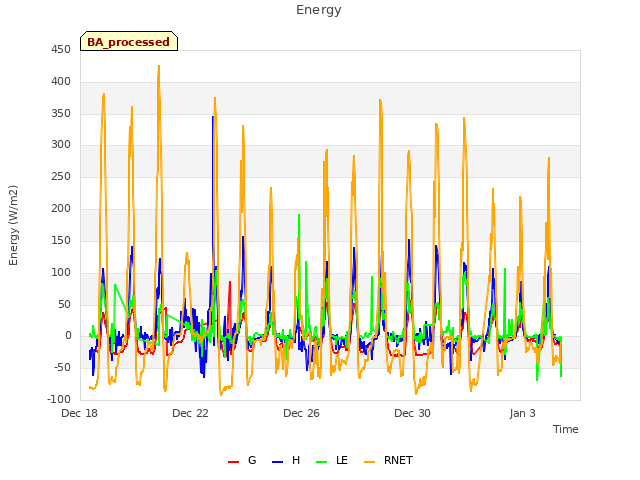Viewport: 640px width, 480px height.
Task: Click the Dec 26 x-axis label
Action: [301, 413]
